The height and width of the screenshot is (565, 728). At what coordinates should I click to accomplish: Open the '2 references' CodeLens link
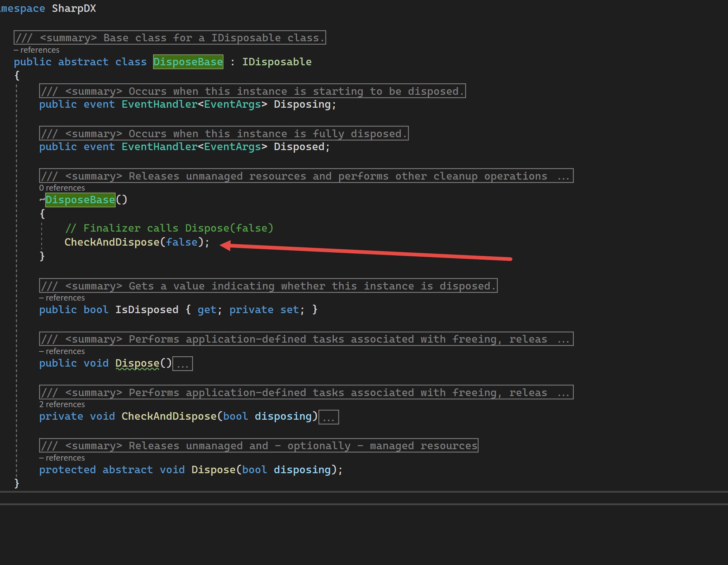[x=62, y=405]
